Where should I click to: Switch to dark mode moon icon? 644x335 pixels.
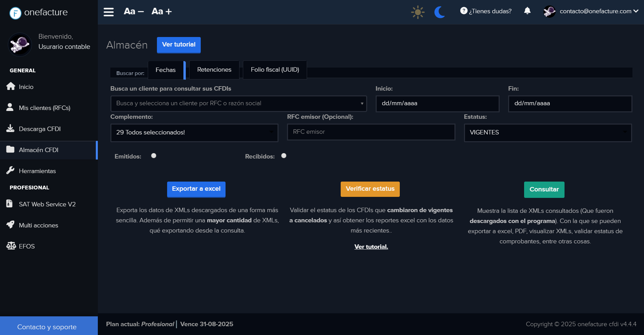point(440,12)
